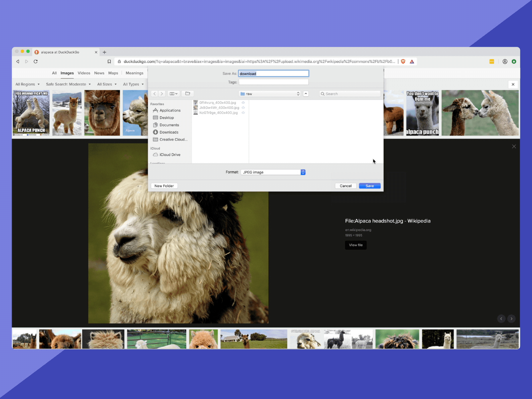Click the collapse chevron next to raw folder
Screen dimensions: 532x399
pyautogui.click(x=306, y=93)
